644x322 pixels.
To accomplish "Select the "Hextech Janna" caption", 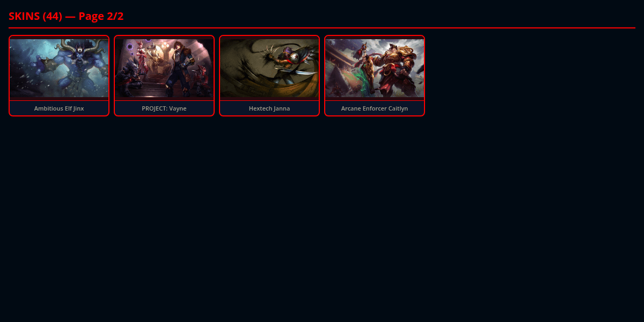I will pos(269,108).
